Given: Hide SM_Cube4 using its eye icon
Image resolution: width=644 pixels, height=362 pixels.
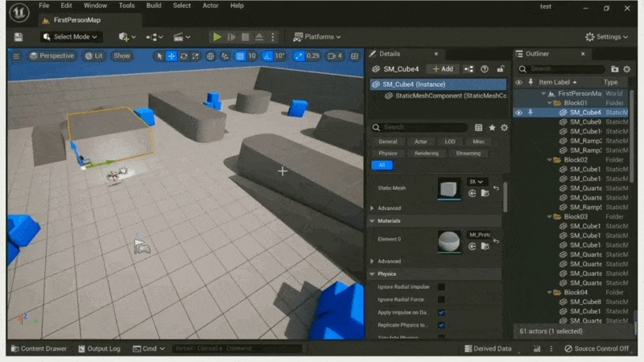Looking at the screenshot, I should tap(518, 113).
